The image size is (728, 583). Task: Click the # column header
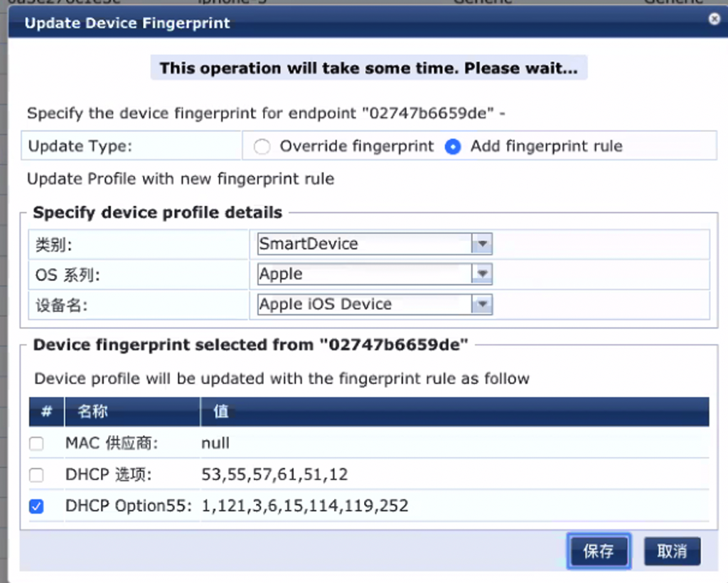46,411
